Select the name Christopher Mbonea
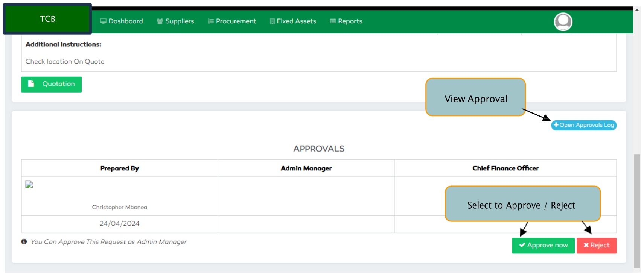The image size is (644, 273). (x=120, y=207)
